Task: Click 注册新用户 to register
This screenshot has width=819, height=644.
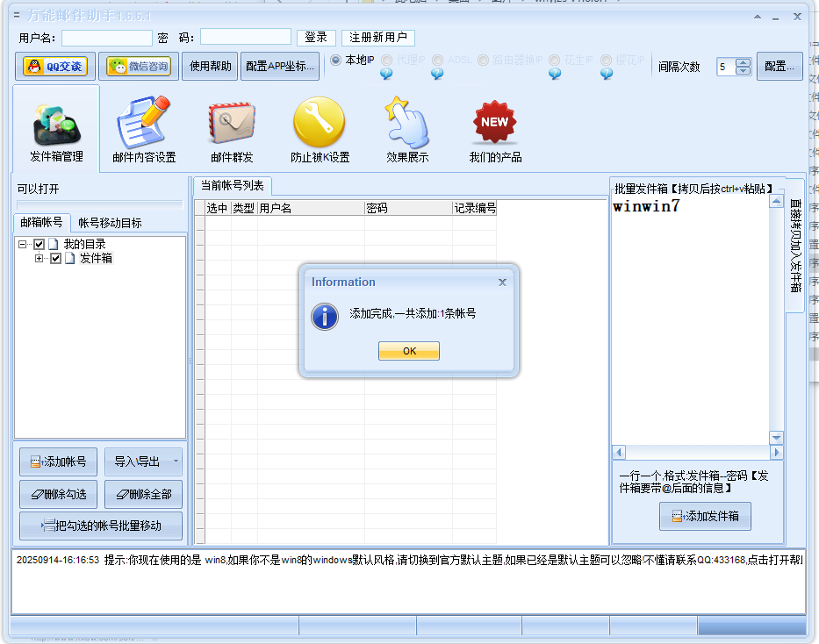Action: pos(379,37)
